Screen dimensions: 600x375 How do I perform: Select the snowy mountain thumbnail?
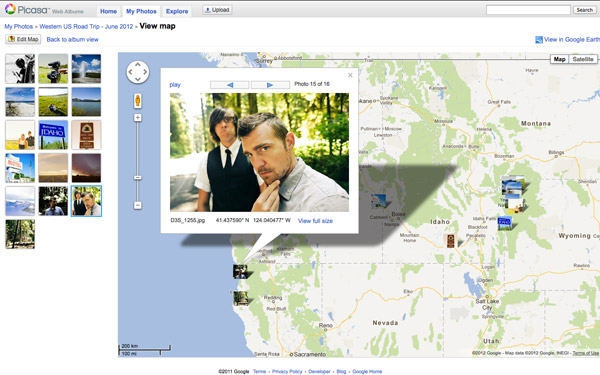pyautogui.click(x=20, y=201)
